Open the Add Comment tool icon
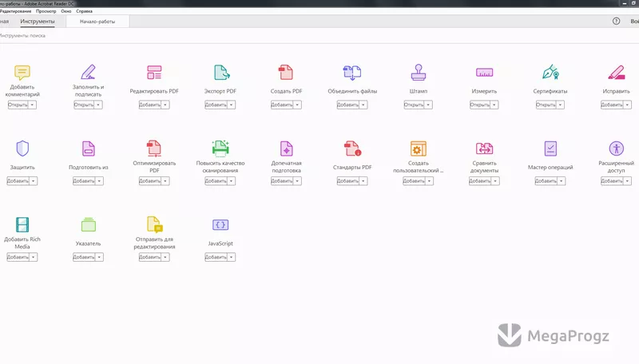Image resolution: width=639 pixels, height=364 pixels. (22, 73)
